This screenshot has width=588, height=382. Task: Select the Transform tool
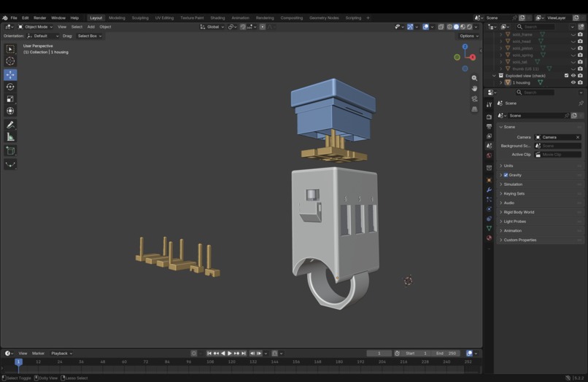[10, 111]
